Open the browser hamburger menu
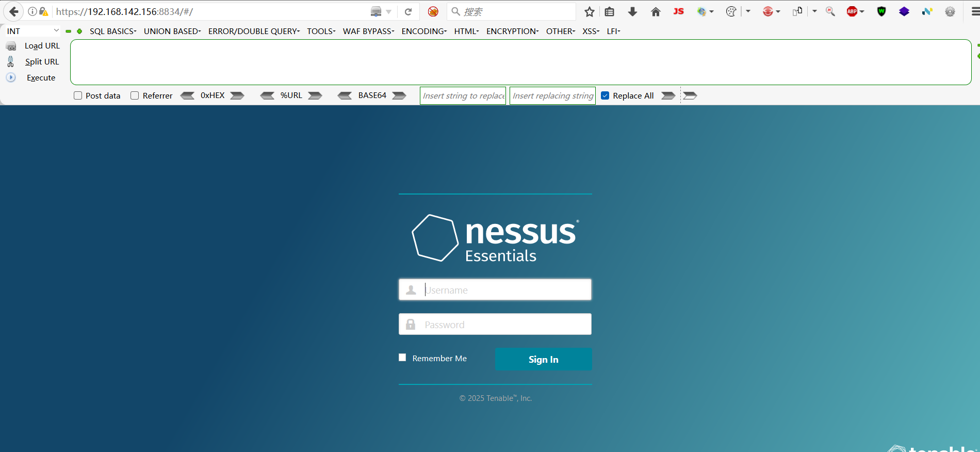980x452 pixels. tap(975, 11)
